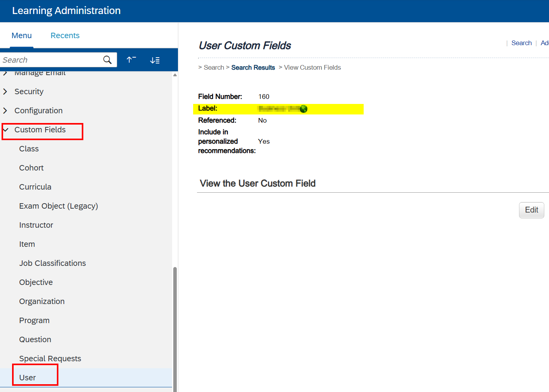Open Class custom fields
This screenshot has height=392, width=549.
point(29,149)
